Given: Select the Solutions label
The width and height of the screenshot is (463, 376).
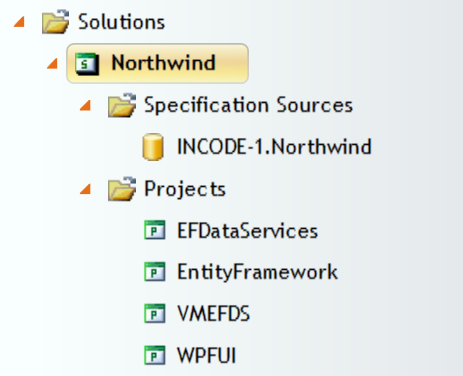Looking at the screenshot, I should [121, 22].
